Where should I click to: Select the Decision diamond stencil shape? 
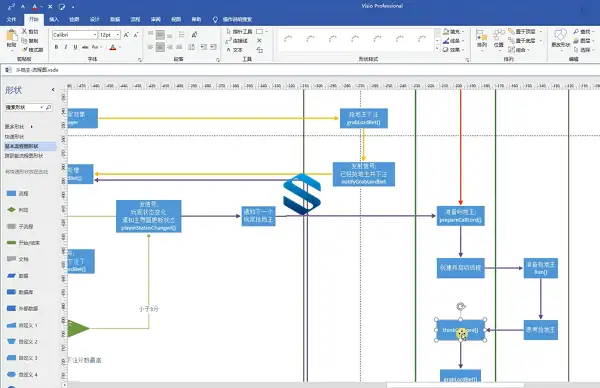(x=18, y=210)
